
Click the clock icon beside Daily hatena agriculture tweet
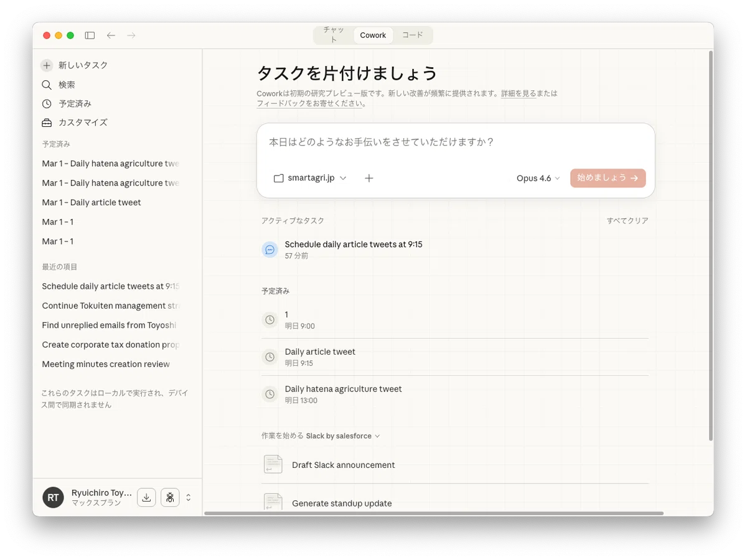pos(270,394)
